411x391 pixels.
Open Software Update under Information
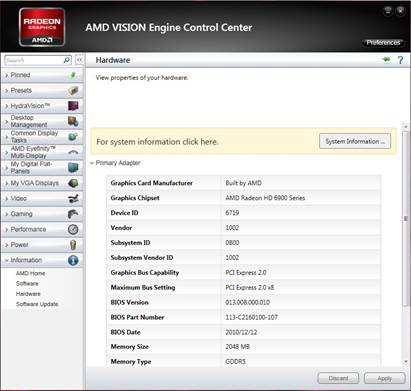click(37, 304)
